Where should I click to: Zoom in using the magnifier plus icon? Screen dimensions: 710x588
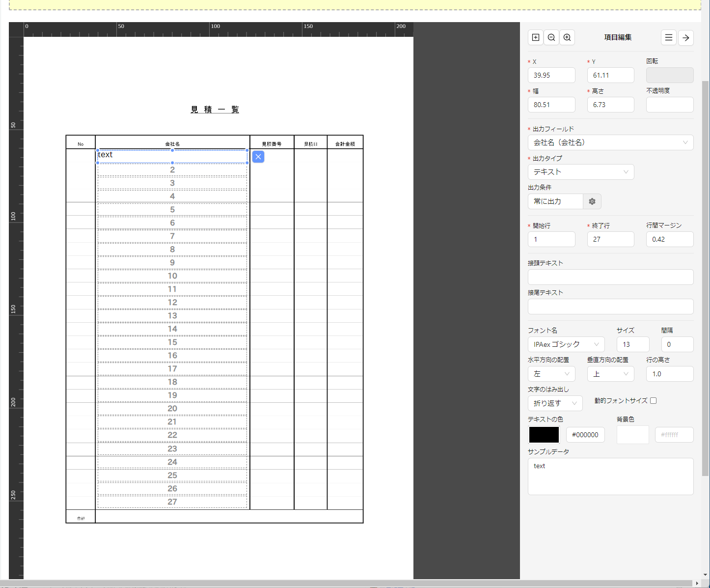[567, 37]
